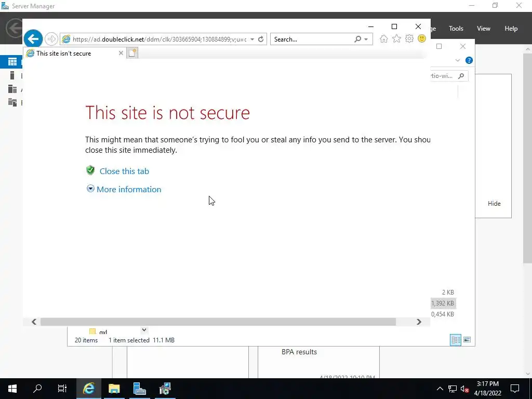Close the 'This site isn't secure' tab
Screen dimensions: 532x399
(121, 54)
